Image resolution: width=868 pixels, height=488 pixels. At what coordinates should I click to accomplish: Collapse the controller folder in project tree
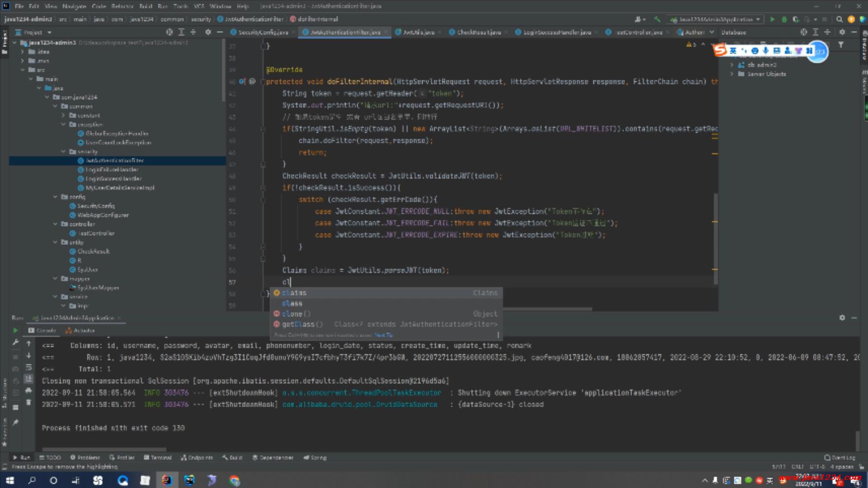(x=55, y=224)
